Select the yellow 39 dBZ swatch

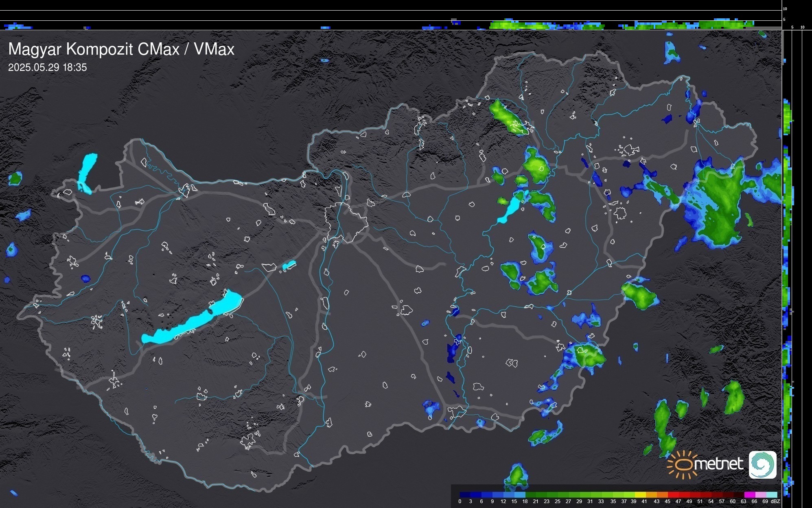coord(640,495)
